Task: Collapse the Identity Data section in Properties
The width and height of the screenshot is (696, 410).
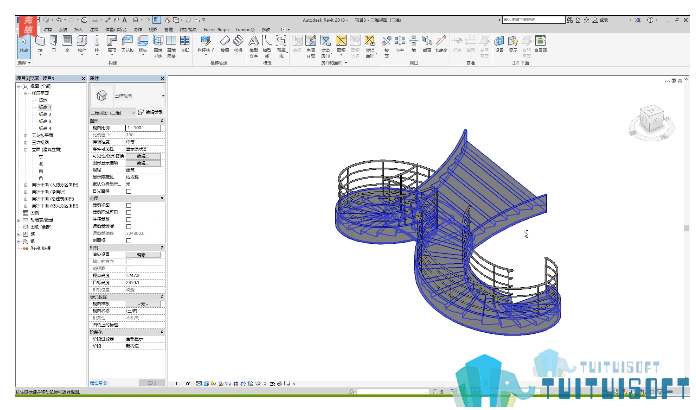Action: (x=162, y=297)
